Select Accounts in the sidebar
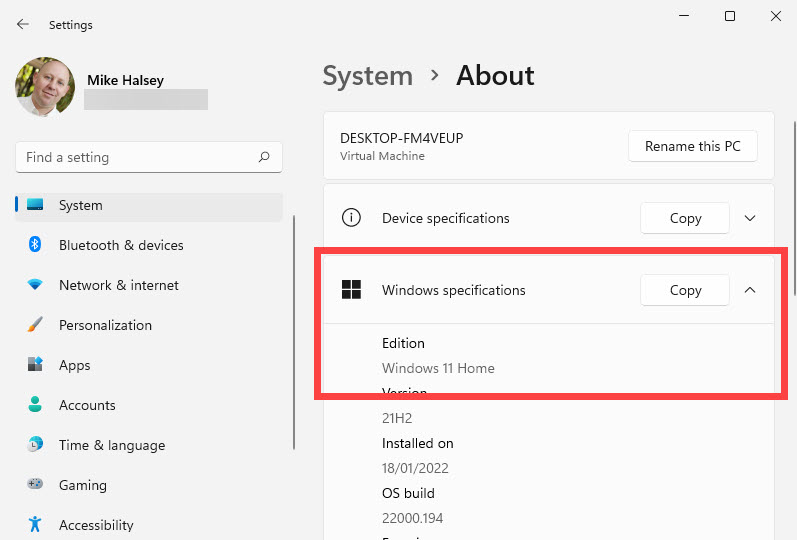Image resolution: width=797 pixels, height=540 pixels. coord(148,405)
